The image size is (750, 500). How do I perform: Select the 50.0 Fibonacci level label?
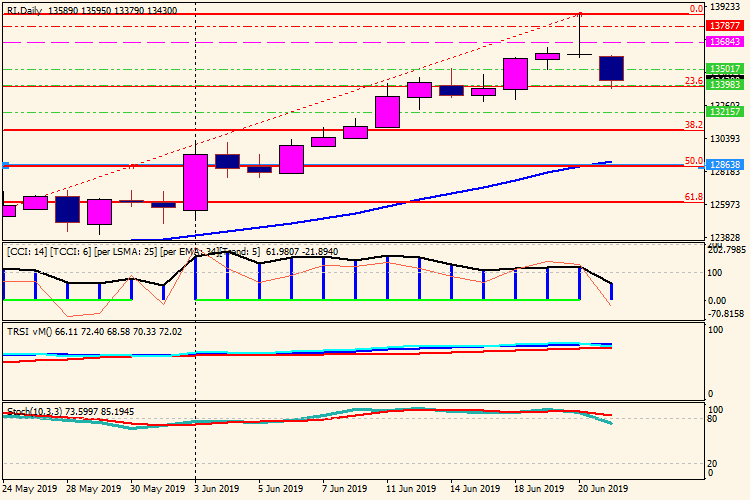(692, 160)
